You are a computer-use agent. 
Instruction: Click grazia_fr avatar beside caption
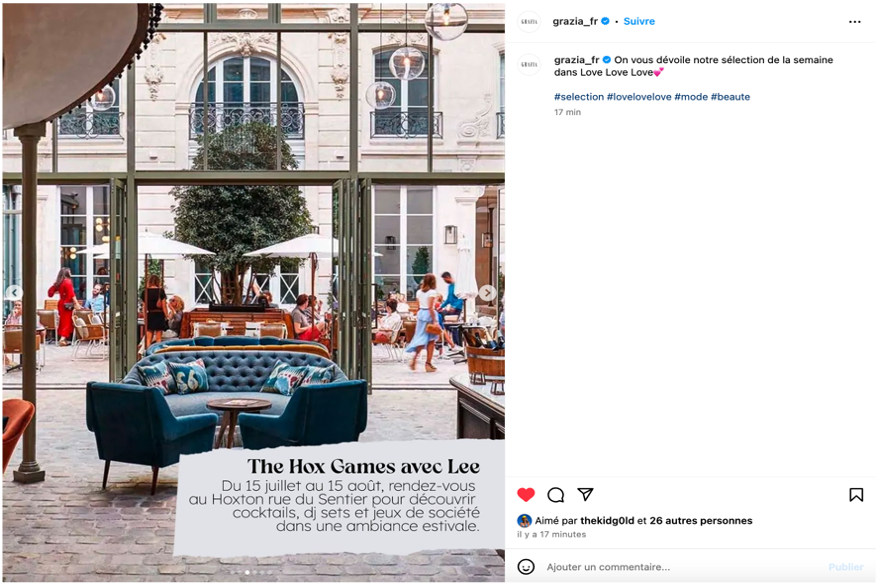529,65
